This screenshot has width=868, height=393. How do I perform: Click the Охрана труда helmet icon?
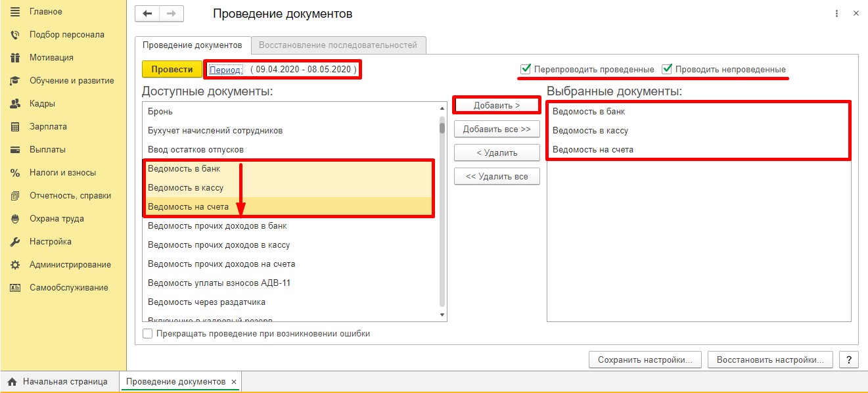[15, 219]
